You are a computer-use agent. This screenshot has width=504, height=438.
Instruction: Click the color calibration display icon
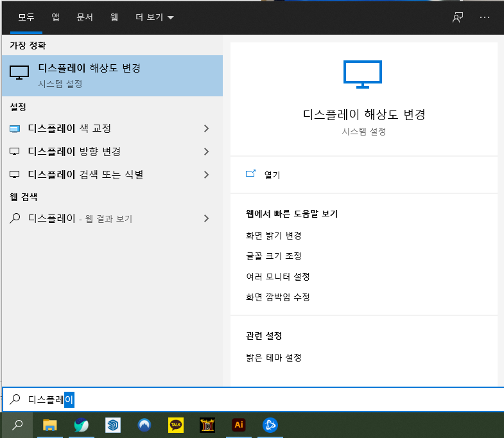pyautogui.click(x=15, y=129)
